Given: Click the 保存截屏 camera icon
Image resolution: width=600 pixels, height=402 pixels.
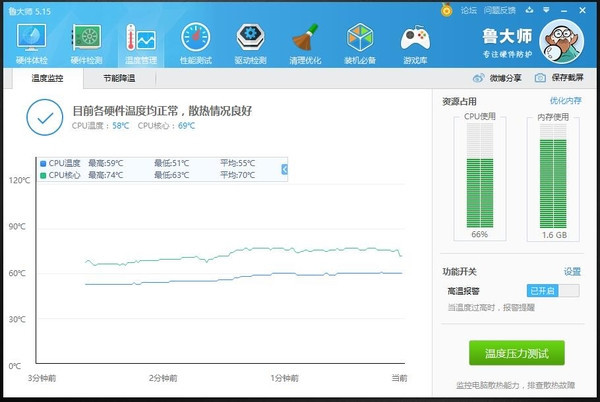Looking at the screenshot, I should [x=540, y=78].
